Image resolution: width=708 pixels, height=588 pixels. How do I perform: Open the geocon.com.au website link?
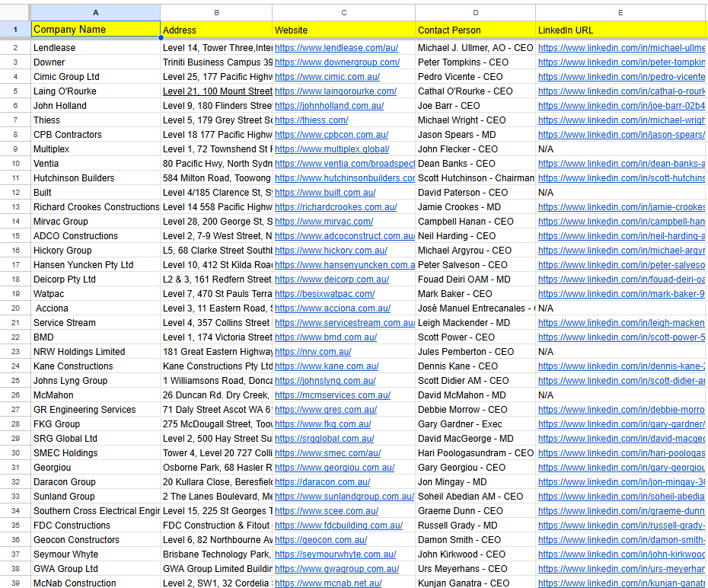click(321, 540)
